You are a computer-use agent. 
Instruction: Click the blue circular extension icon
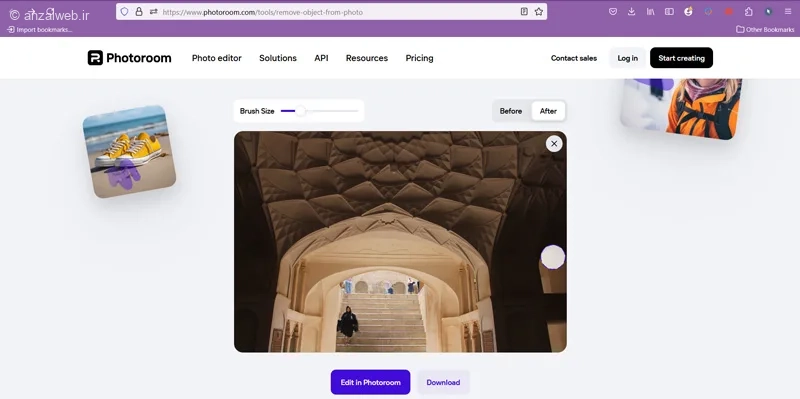tap(708, 11)
